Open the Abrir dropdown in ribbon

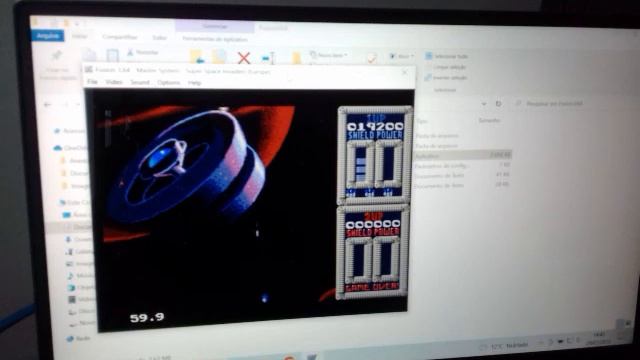402,56
